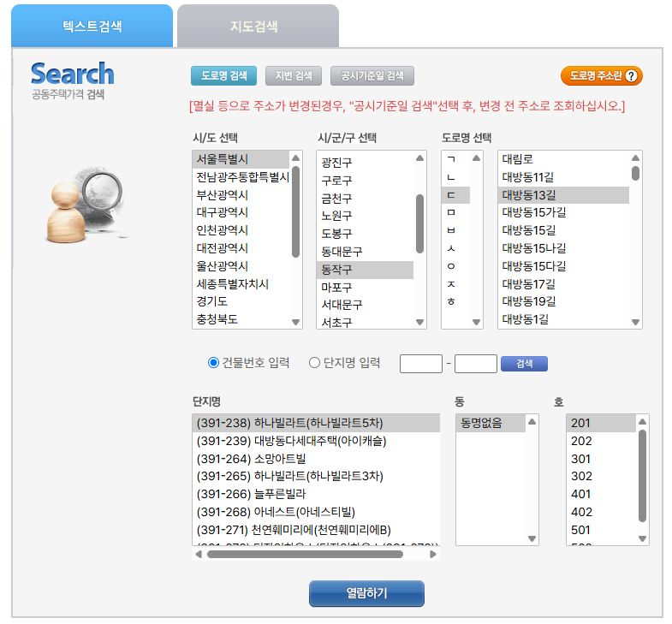Choose consonant ㅎ in the initial list
672x624 pixels.
[x=455, y=301]
